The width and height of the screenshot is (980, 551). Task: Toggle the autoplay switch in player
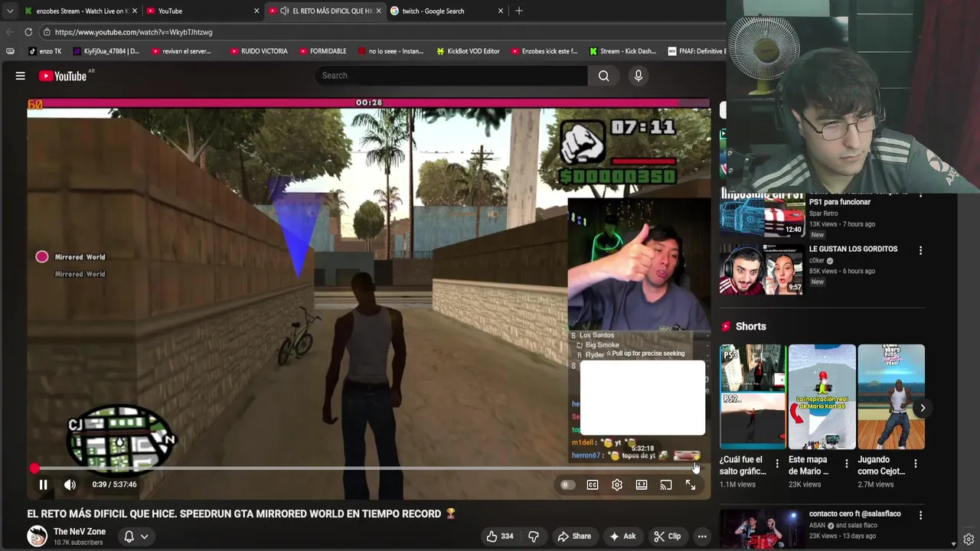coord(567,484)
